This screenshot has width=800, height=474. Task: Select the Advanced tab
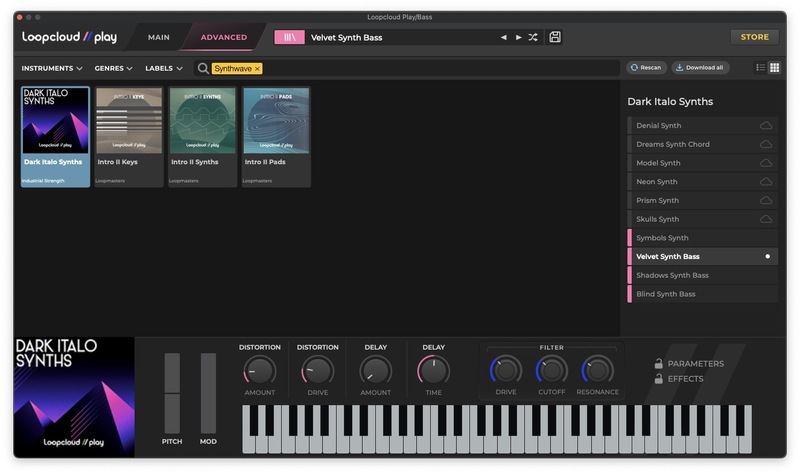click(x=224, y=37)
